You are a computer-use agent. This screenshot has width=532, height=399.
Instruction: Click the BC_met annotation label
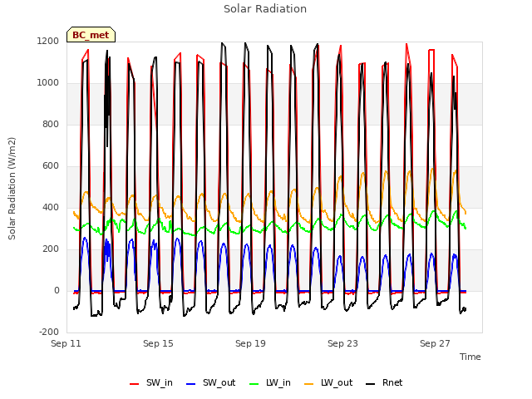point(91,35)
